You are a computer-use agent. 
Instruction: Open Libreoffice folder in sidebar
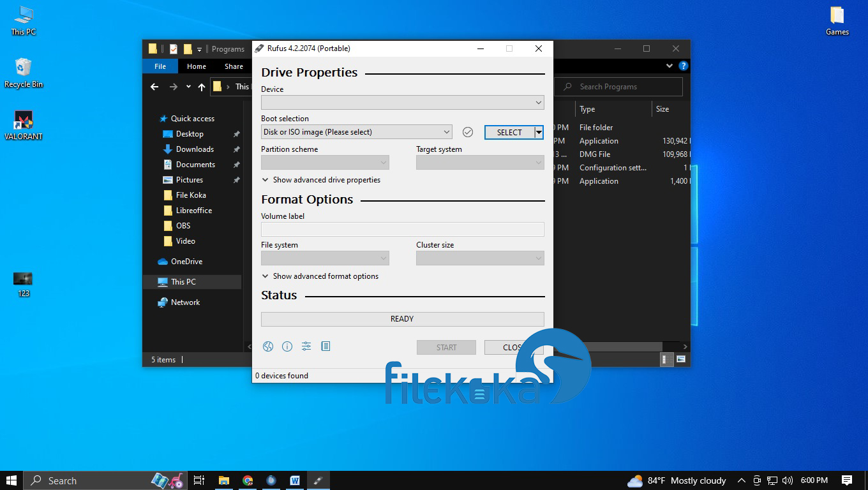coord(194,211)
